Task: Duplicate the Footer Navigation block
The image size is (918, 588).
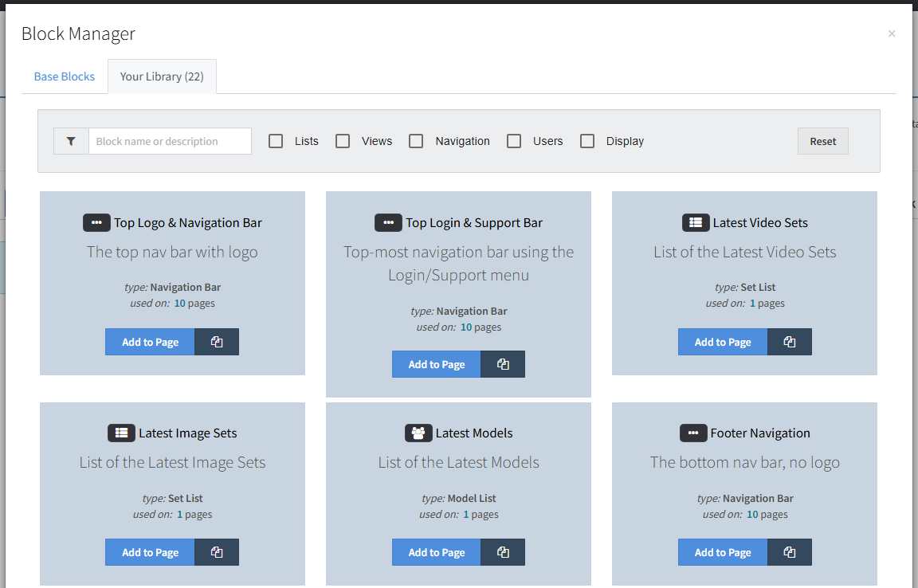Action: click(x=789, y=552)
